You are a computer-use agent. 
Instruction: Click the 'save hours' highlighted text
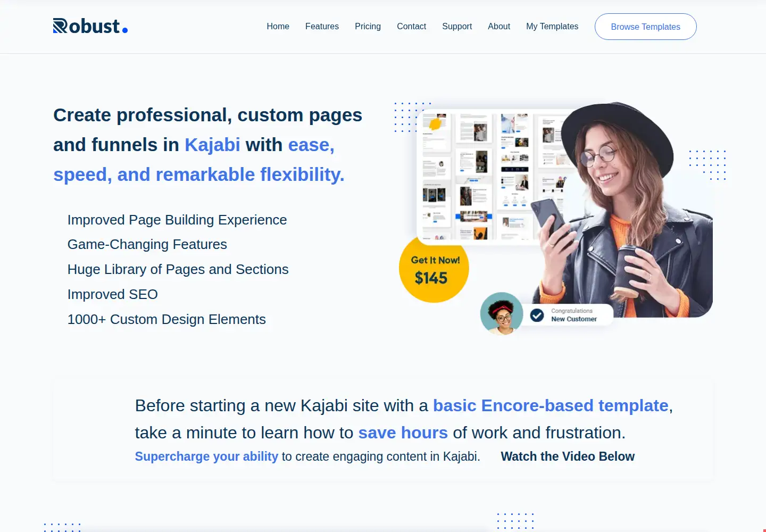403,433
